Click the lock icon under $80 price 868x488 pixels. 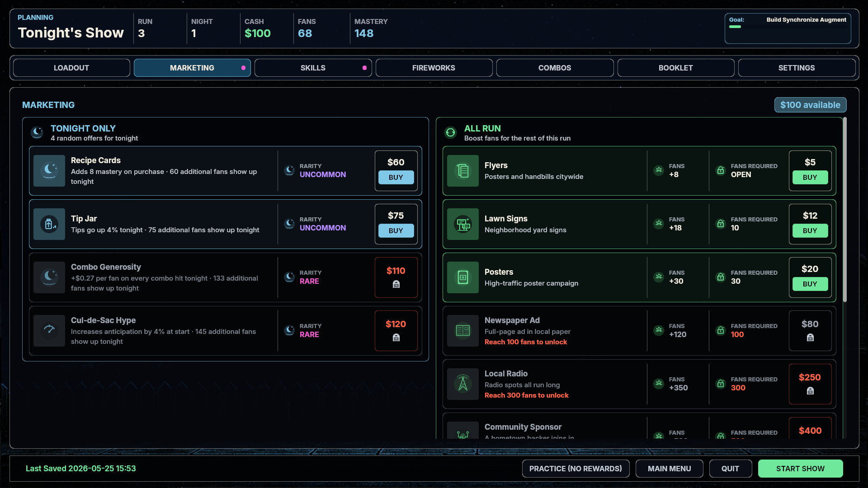810,338
